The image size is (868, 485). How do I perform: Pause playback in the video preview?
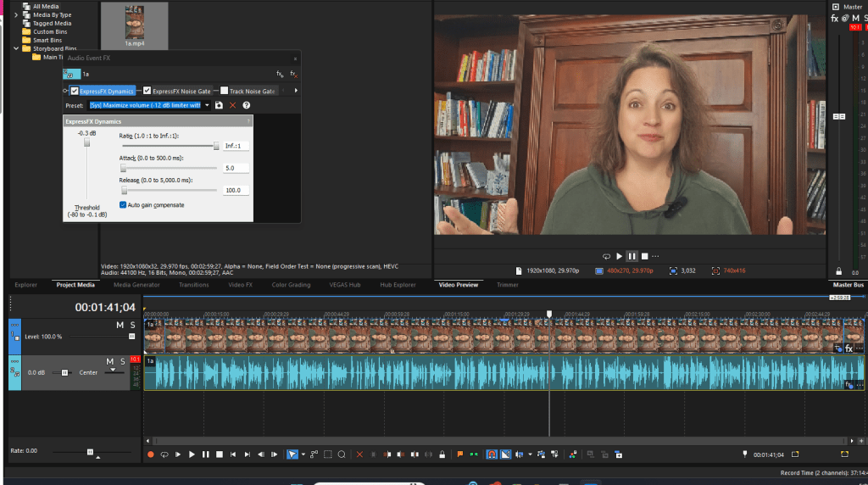[x=632, y=256]
